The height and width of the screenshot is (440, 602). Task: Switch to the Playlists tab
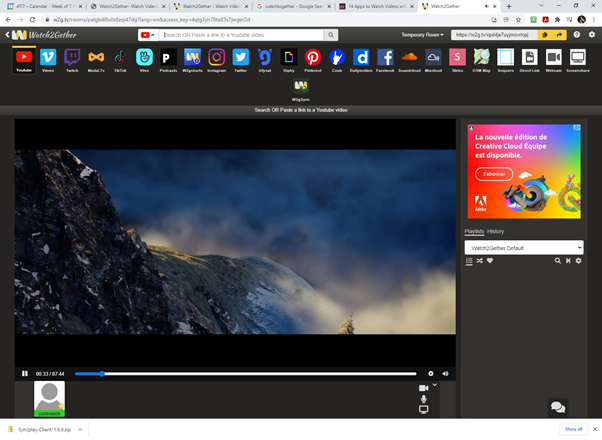(x=474, y=231)
